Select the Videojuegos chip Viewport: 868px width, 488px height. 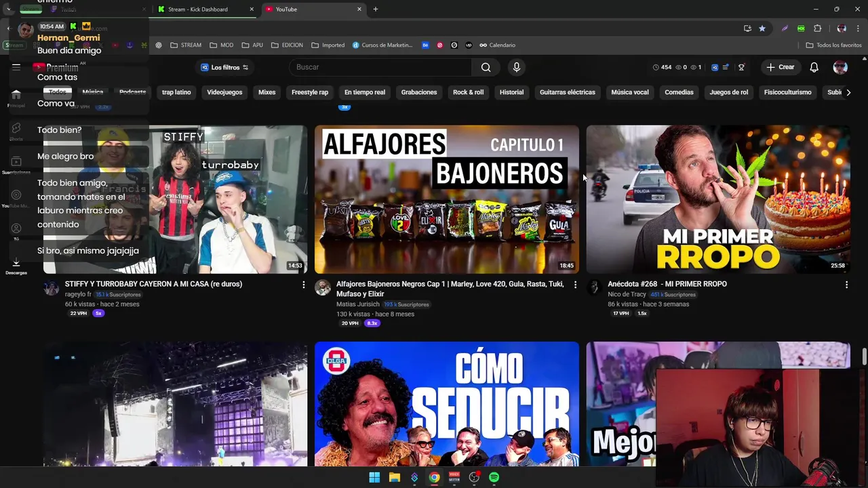pyautogui.click(x=224, y=92)
